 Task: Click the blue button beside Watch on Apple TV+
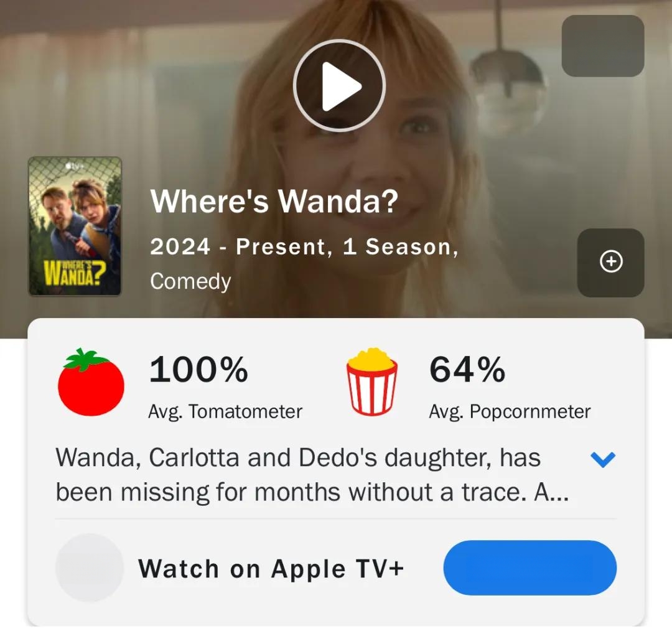tap(530, 568)
